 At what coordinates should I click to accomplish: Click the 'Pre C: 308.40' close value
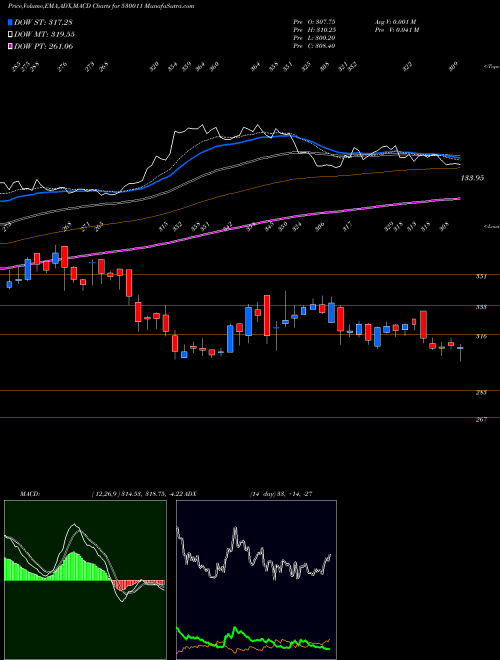pyautogui.click(x=314, y=46)
